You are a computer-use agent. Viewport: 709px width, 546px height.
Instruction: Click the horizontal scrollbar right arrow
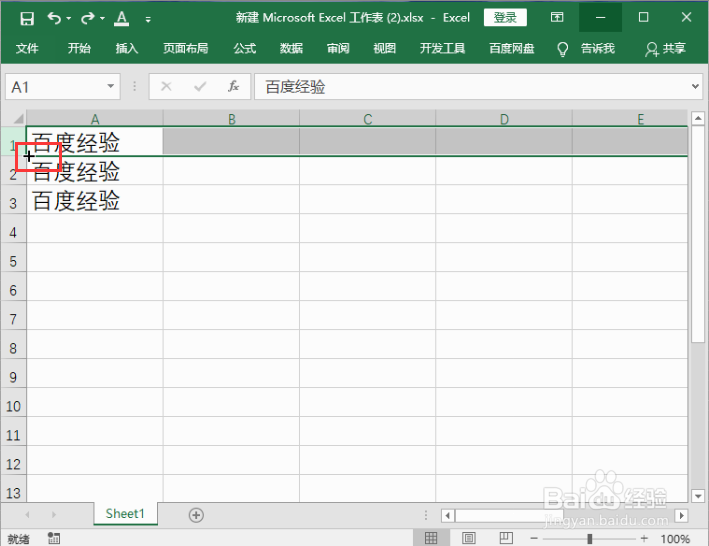click(681, 515)
